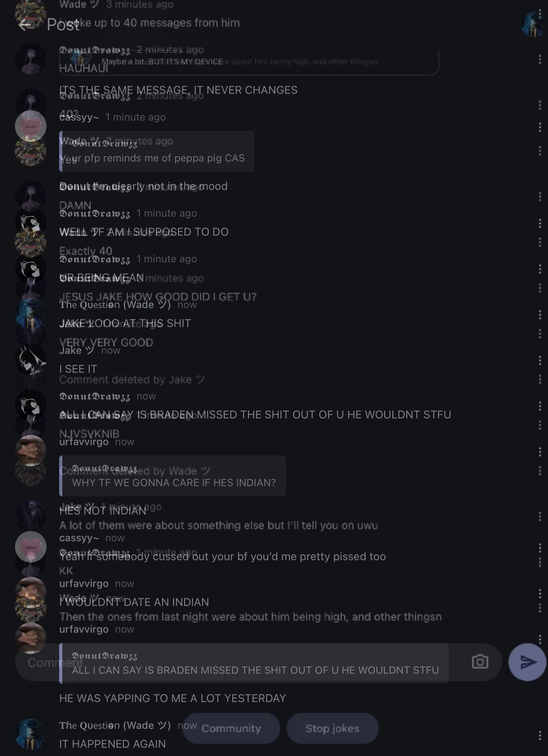Focus the Comment input field
The width and height of the screenshot is (548, 756).
coord(258,662)
